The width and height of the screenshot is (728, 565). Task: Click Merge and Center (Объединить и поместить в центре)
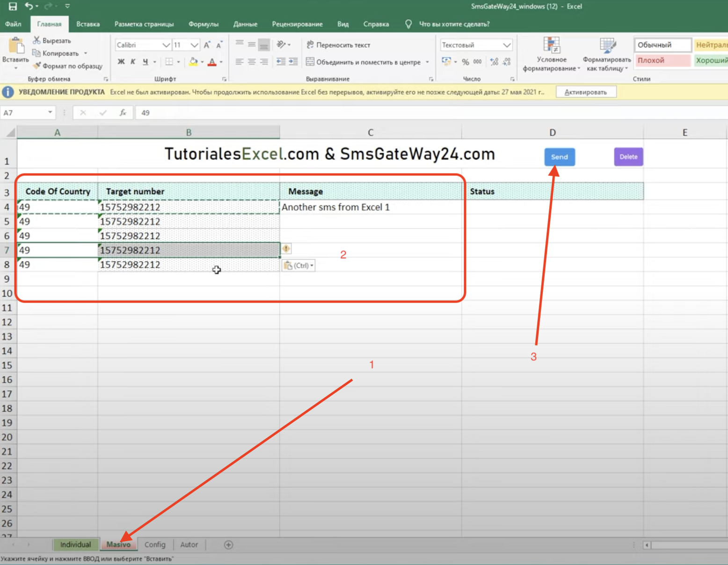tap(363, 62)
